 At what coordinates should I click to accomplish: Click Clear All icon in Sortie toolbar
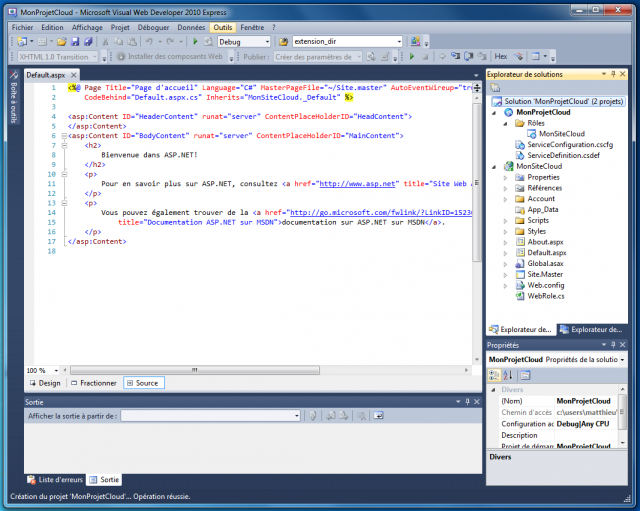361,416
